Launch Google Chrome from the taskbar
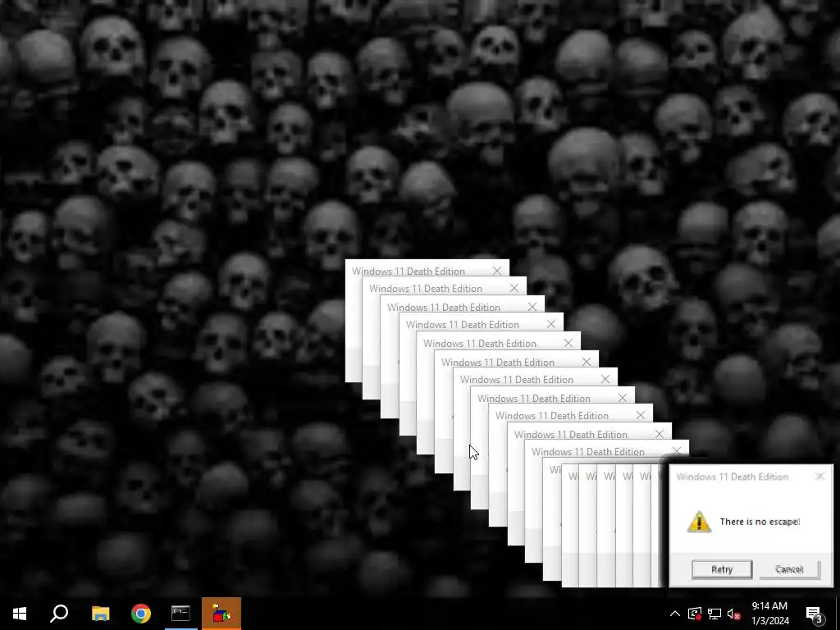 (141, 614)
